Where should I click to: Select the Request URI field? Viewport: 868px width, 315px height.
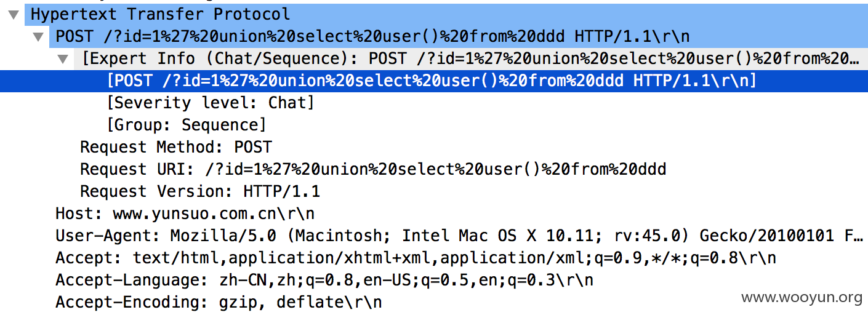click(373, 169)
